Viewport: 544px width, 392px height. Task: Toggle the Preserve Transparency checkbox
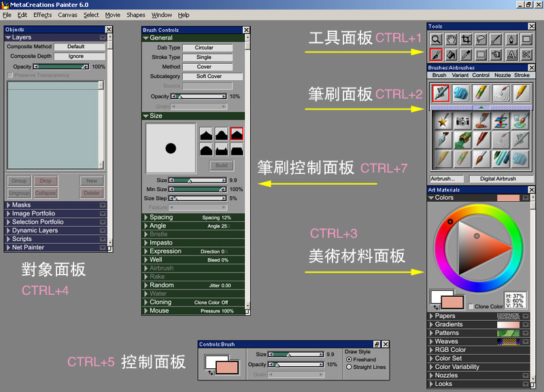pyautogui.click(x=10, y=75)
